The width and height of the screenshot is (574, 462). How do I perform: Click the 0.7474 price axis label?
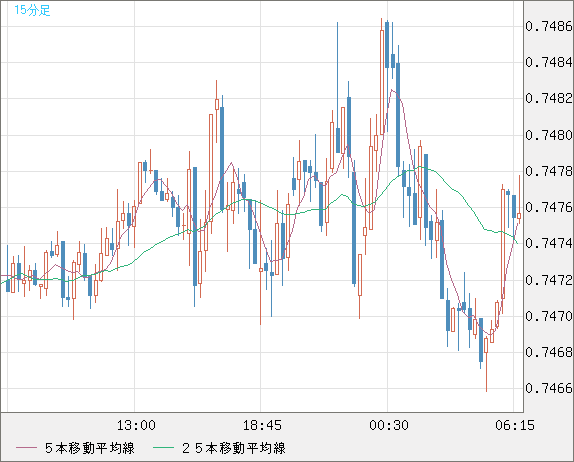549,243
